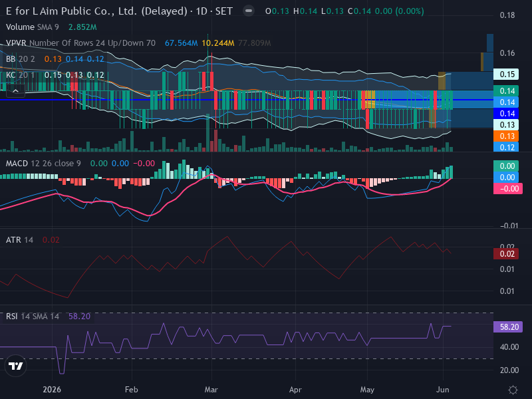Click the 20.00 RSI scale value
Screen dimensions: 532x399
tap(509, 370)
